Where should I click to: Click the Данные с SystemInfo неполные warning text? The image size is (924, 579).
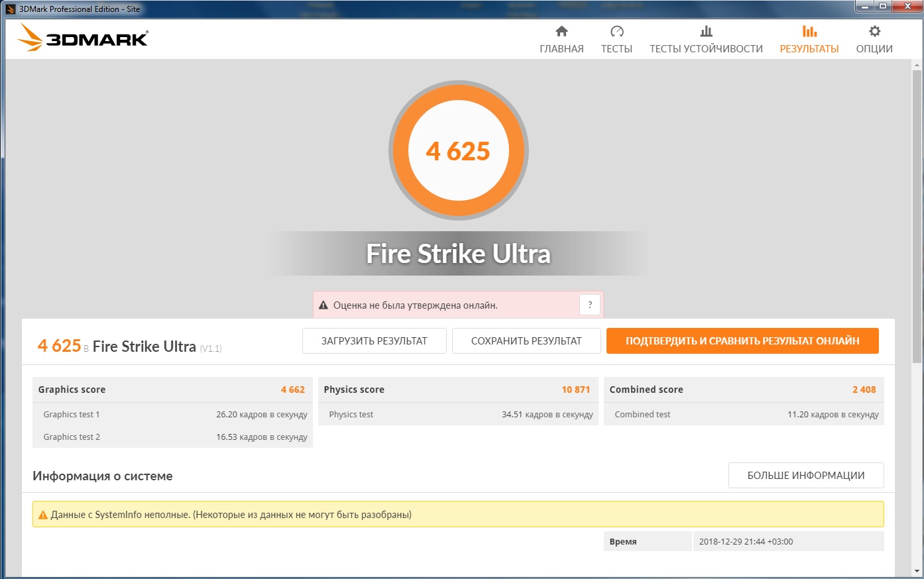tap(231, 515)
